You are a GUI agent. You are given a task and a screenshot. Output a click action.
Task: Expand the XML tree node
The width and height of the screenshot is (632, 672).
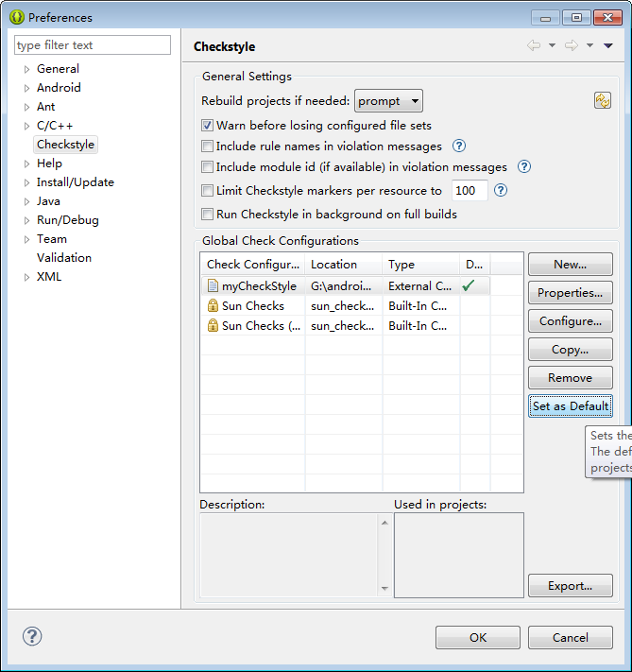tap(26, 277)
